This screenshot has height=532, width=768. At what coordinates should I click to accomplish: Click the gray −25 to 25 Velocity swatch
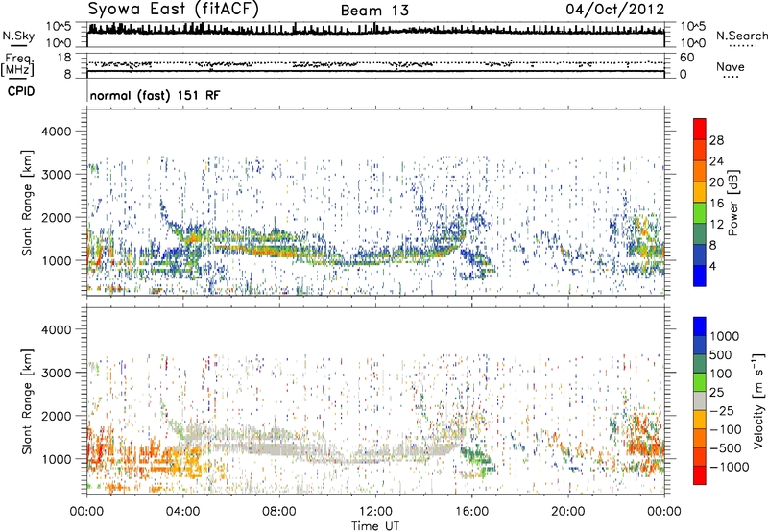(x=700, y=400)
